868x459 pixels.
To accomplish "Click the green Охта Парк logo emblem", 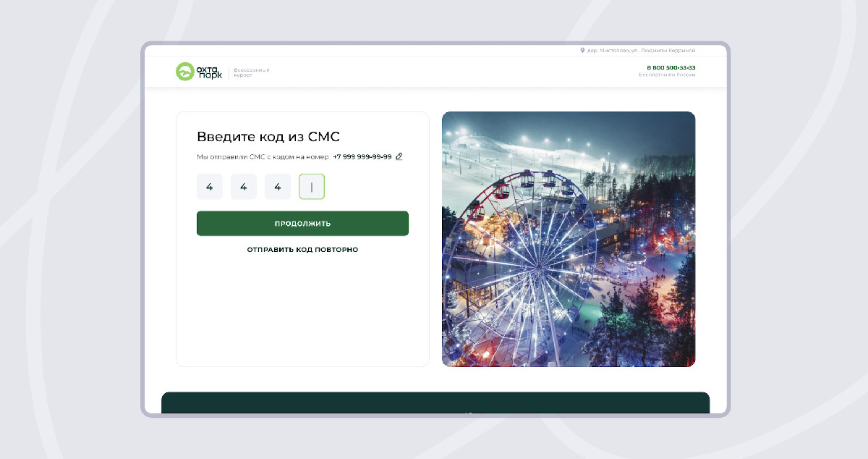I will coord(185,72).
